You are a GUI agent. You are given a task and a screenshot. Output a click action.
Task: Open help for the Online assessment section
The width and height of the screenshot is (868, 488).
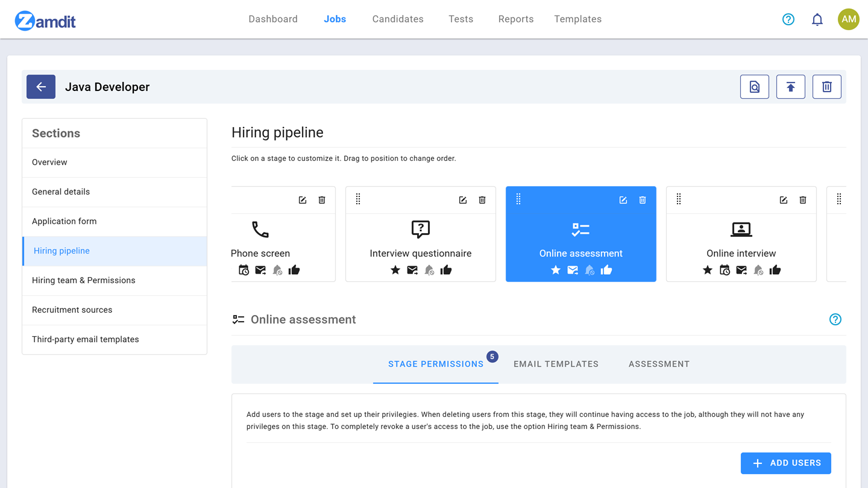(835, 319)
